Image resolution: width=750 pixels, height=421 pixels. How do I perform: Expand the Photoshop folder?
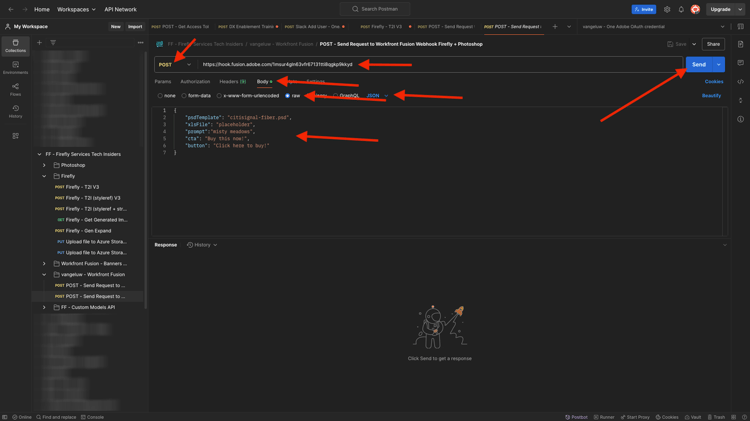point(44,165)
